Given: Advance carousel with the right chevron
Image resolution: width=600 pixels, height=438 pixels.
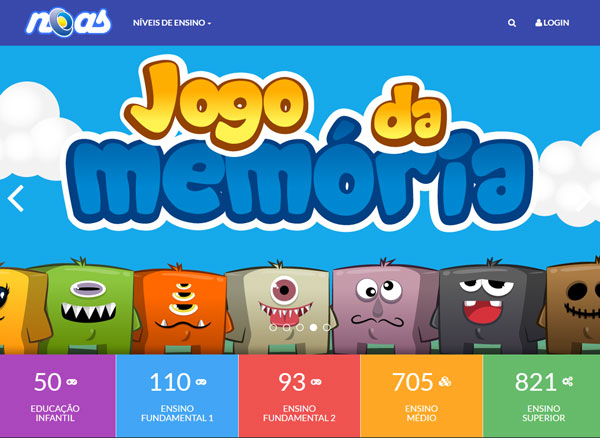Looking at the screenshot, I should tap(584, 199).
